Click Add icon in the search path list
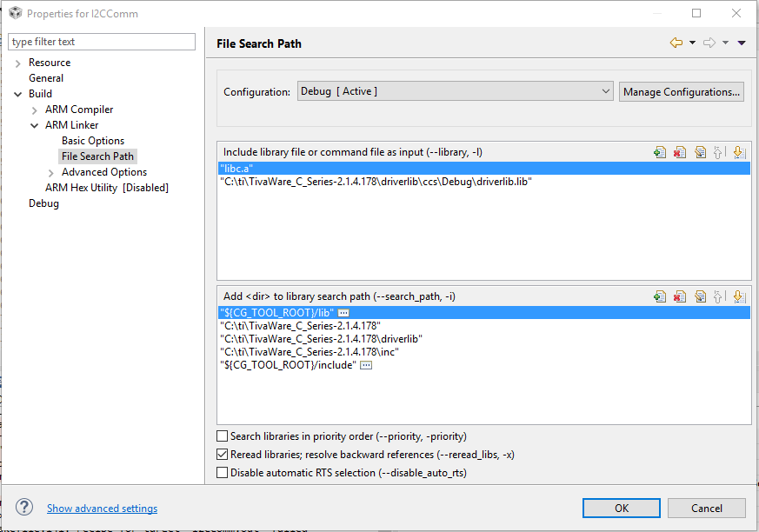The width and height of the screenshot is (759, 532). (660, 296)
